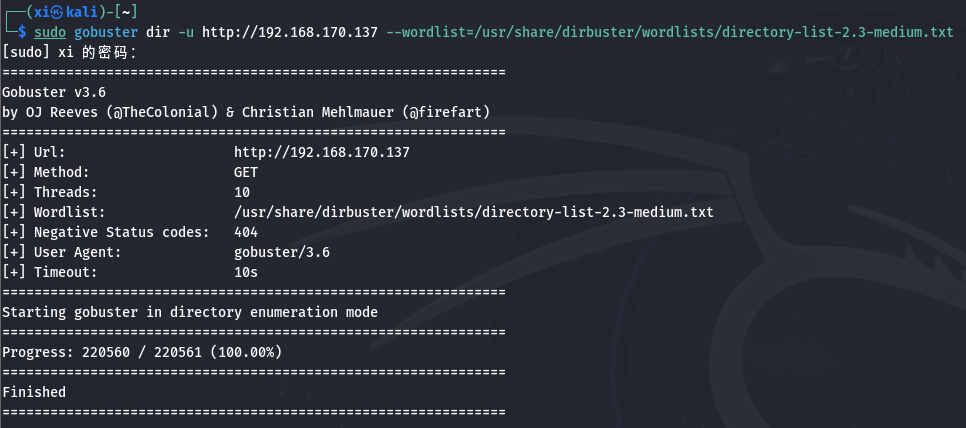
Task: Click the underlined sudo command word
Action: (51, 32)
